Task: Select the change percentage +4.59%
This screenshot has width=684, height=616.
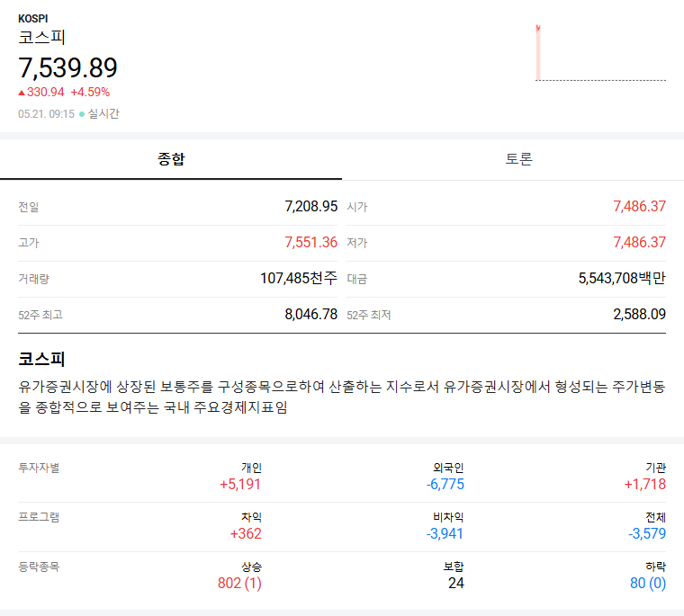Action: 90,92
